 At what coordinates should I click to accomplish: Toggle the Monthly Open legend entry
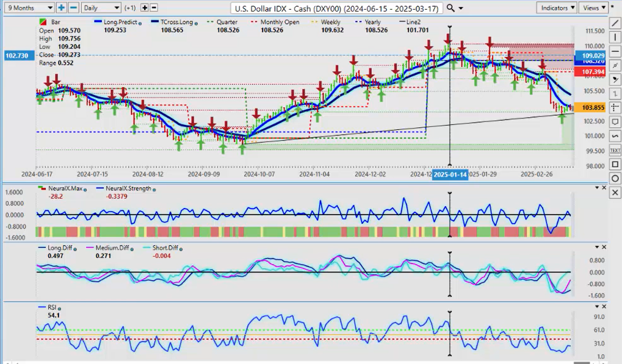[278, 22]
